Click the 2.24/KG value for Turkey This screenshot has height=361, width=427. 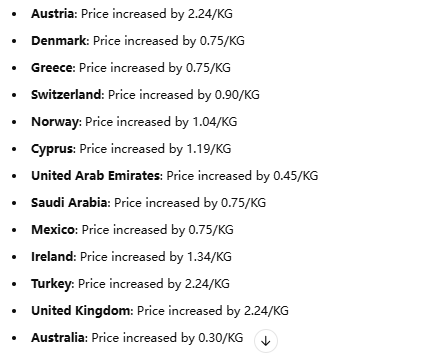coord(207,284)
